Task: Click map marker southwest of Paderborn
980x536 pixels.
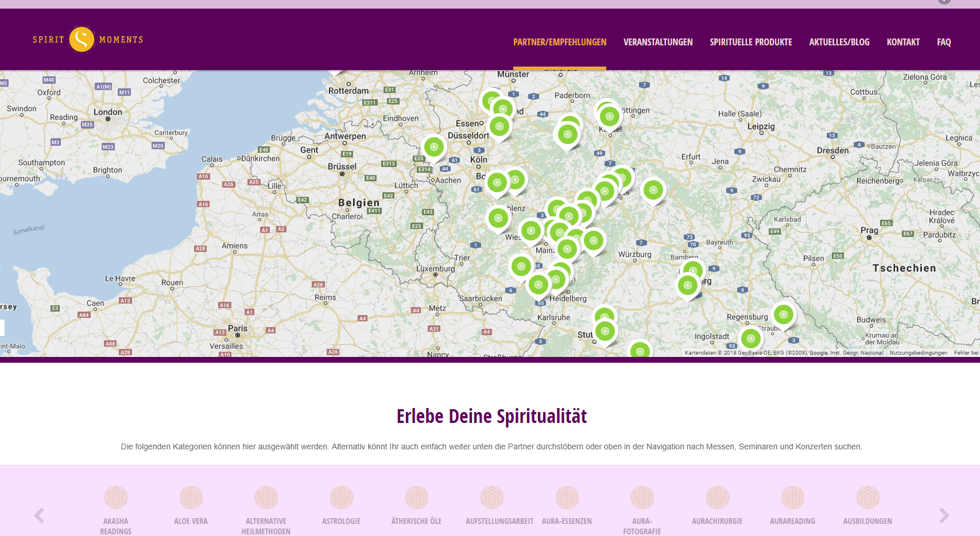Action: click(567, 134)
